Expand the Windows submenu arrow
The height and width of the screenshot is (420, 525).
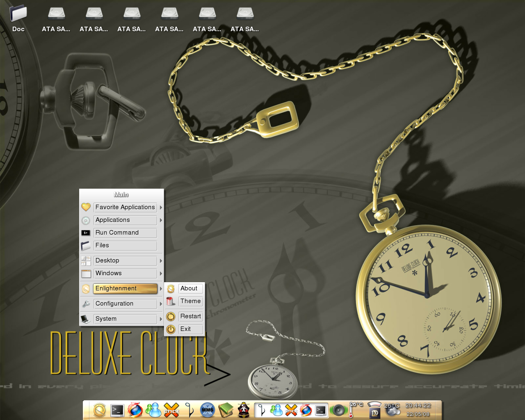pos(161,274)
